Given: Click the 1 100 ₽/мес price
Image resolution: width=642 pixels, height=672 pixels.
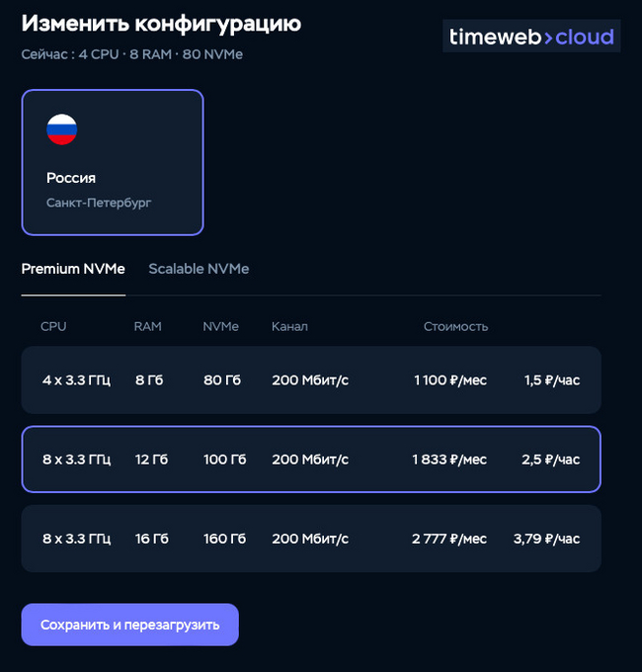Looking at the screenshot, I should 449,380.
